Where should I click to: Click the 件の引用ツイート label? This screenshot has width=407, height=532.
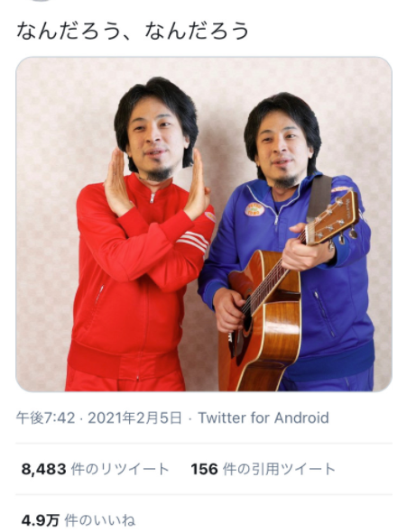tap(279, 469)
